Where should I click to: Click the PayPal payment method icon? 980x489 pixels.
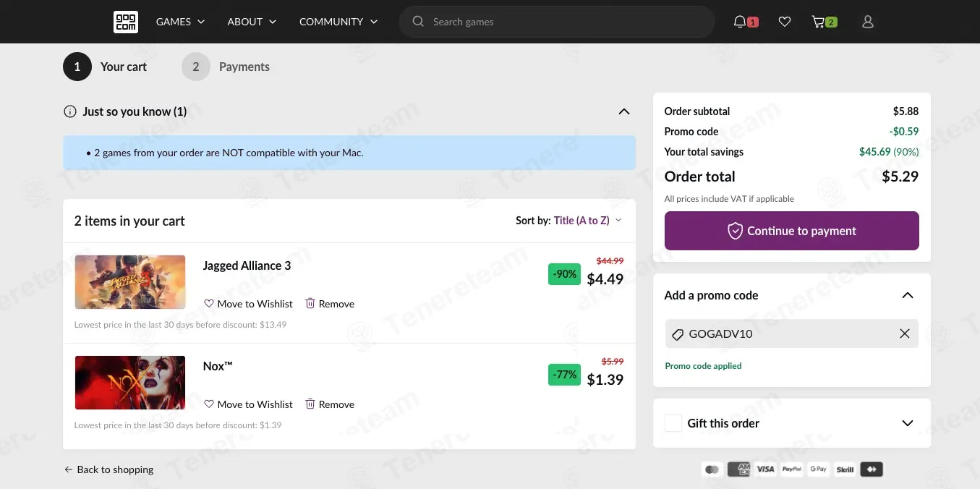point(792,469)
